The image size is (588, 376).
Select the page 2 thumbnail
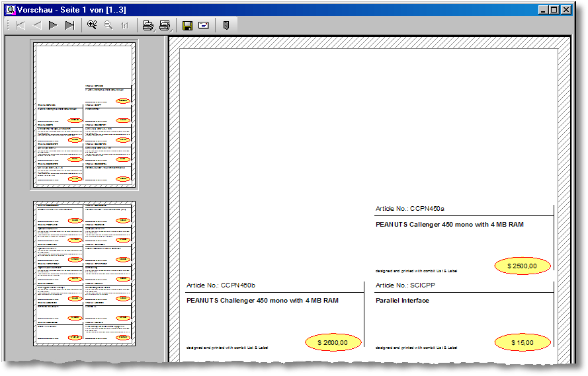click(x=85, y=274)
